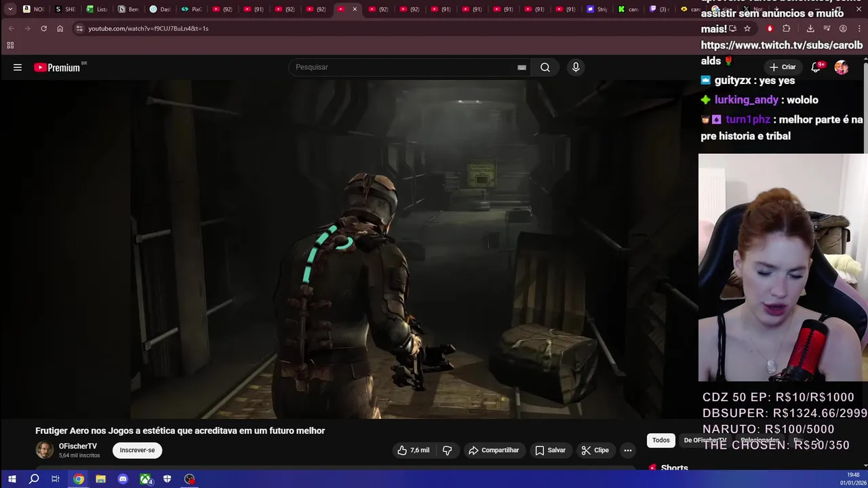Image resolution: width=868 pixels, height=488 pixels.
Task: Open YouTube notifications bell
Action: coord(816,67)
